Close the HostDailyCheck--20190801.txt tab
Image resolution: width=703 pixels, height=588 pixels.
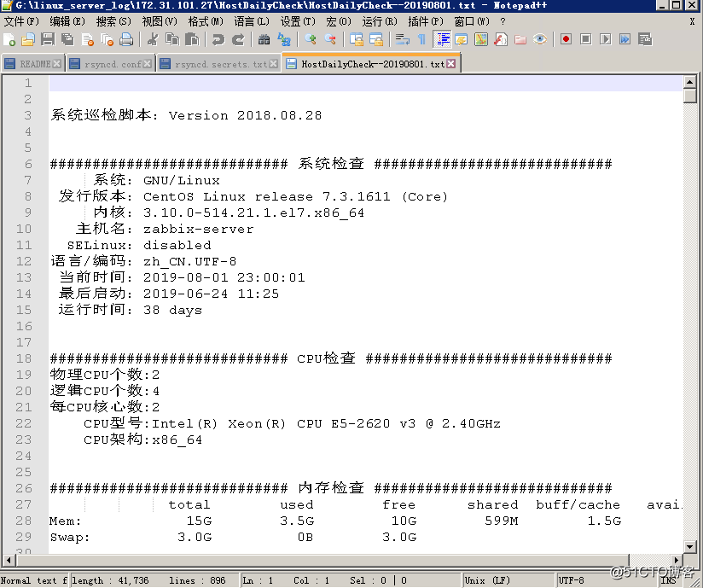tap(451, 64)
